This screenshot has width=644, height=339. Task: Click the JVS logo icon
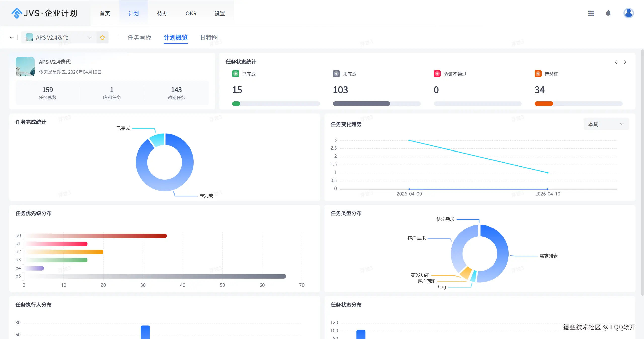tap(17, 13)
